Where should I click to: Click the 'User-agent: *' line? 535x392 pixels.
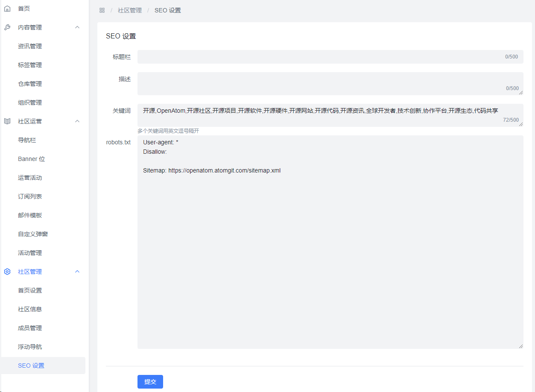161,142
